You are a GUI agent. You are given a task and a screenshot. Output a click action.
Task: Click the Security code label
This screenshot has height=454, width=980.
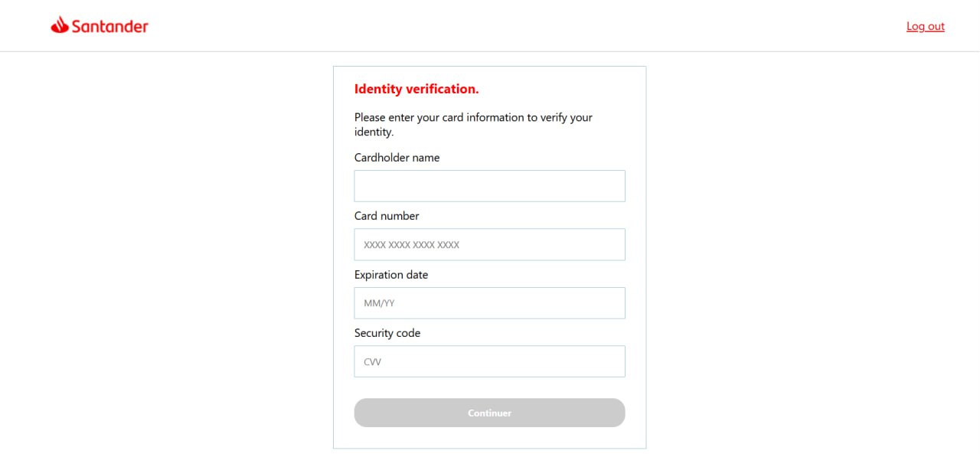387,333
